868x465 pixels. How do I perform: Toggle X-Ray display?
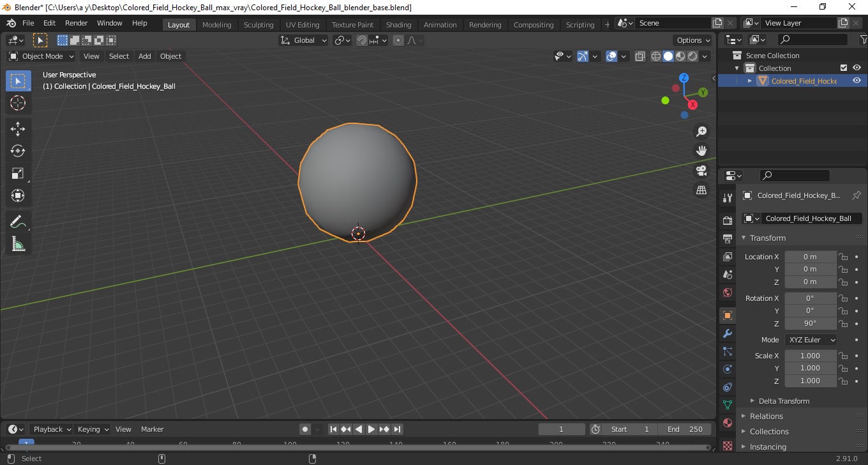click(x=640, y=56)
